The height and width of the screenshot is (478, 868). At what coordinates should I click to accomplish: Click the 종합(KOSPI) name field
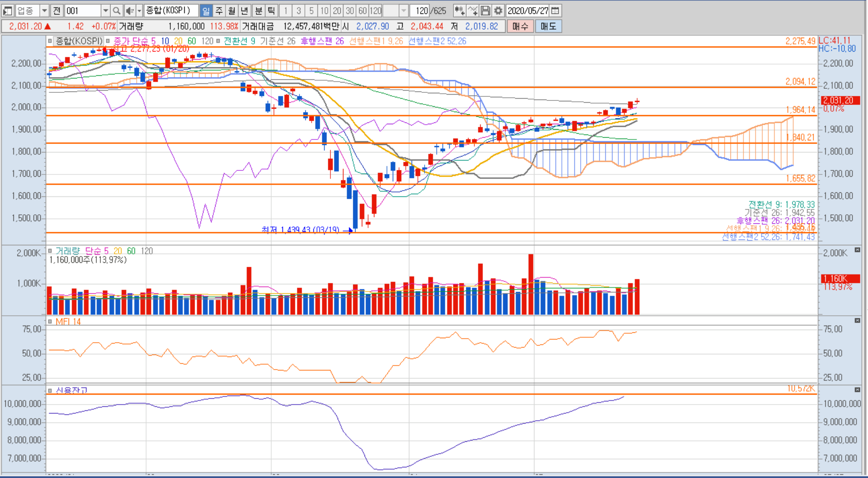(171, 10)
